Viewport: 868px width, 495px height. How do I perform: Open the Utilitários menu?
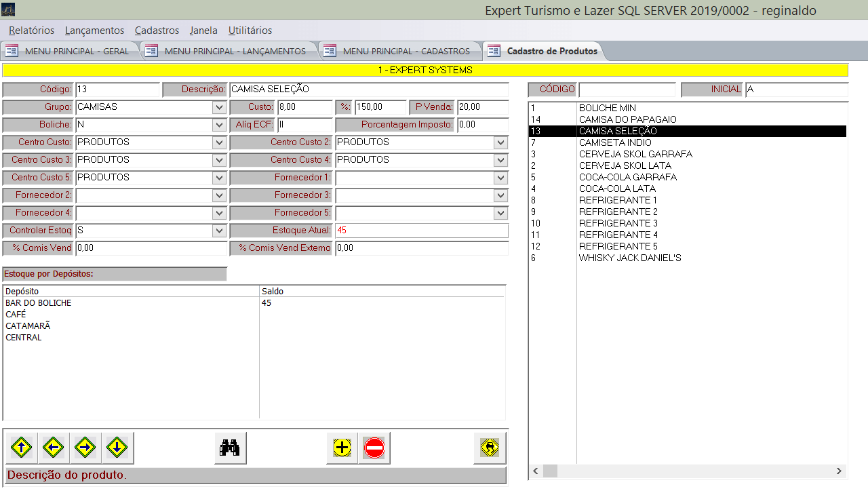250,31
